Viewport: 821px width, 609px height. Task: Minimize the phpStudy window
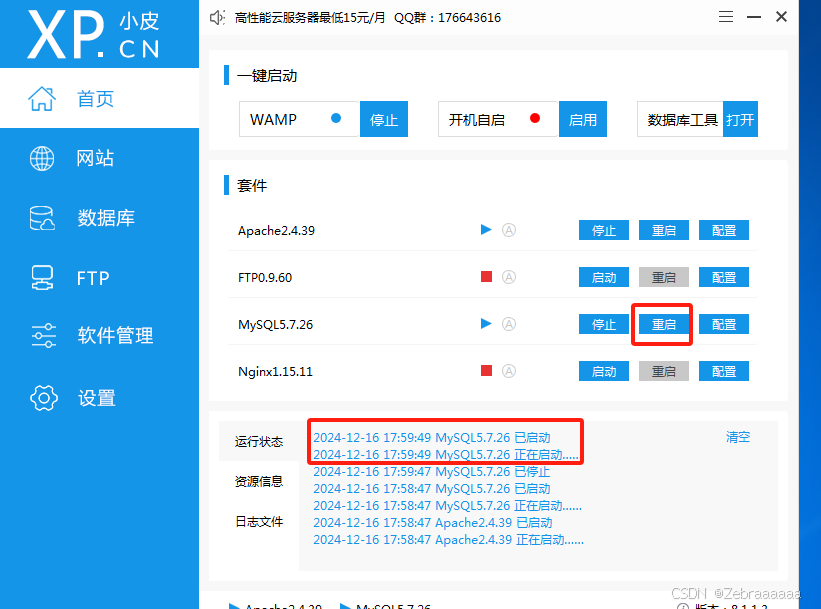[753, 17]
